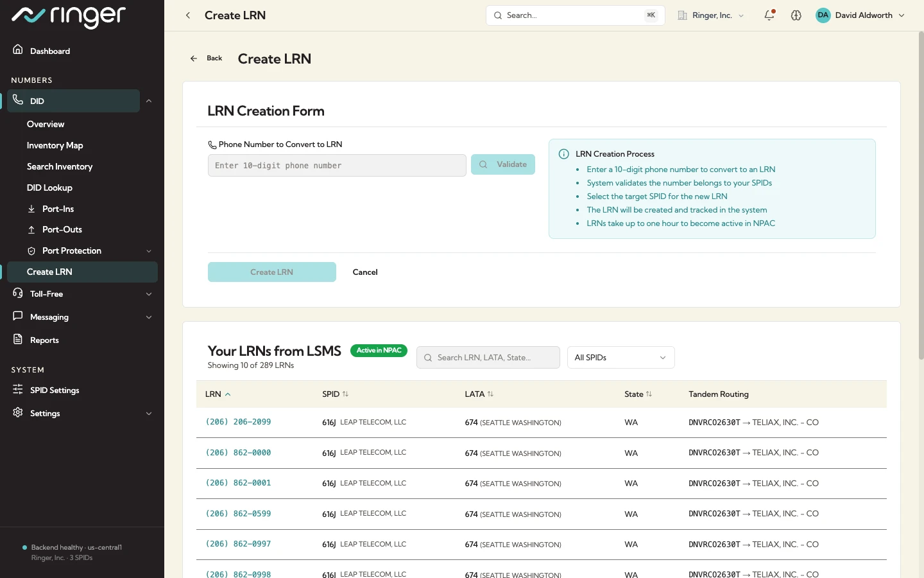Click the top Search bar

(576, 15)
